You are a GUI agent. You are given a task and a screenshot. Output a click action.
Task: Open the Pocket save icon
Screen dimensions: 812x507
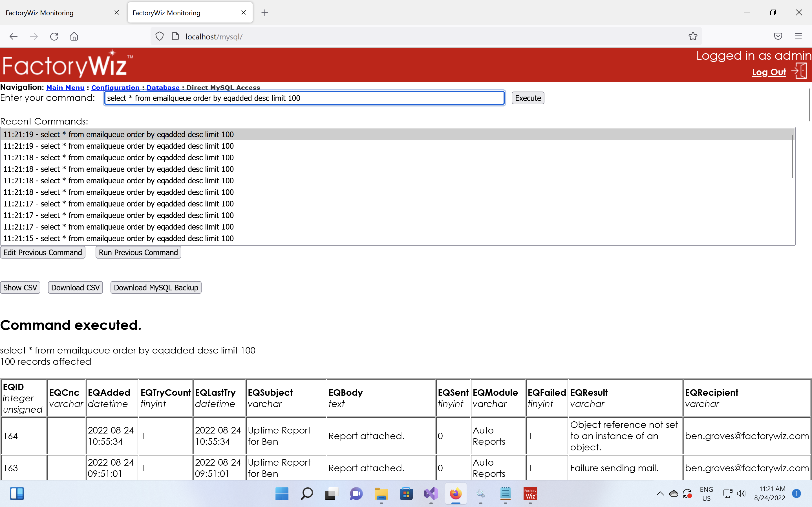click(x=778, y=36)
